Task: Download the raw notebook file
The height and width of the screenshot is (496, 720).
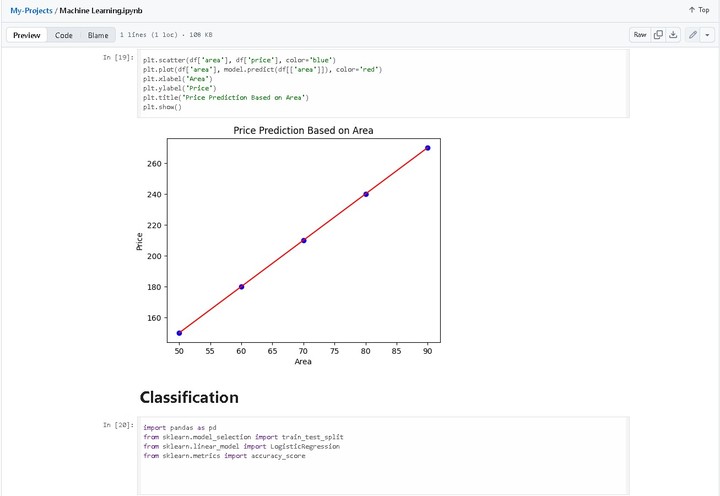Action: 673,35
